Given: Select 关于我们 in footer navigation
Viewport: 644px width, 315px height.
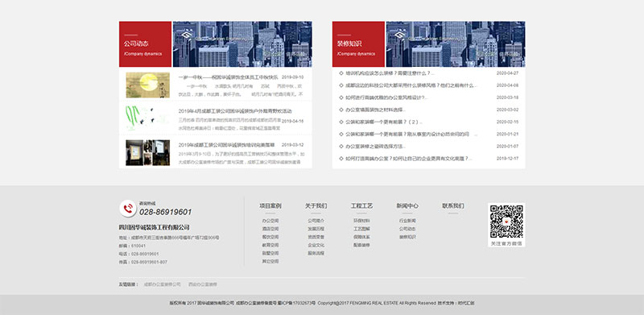Looking at the screenshot, I should 316,205.
